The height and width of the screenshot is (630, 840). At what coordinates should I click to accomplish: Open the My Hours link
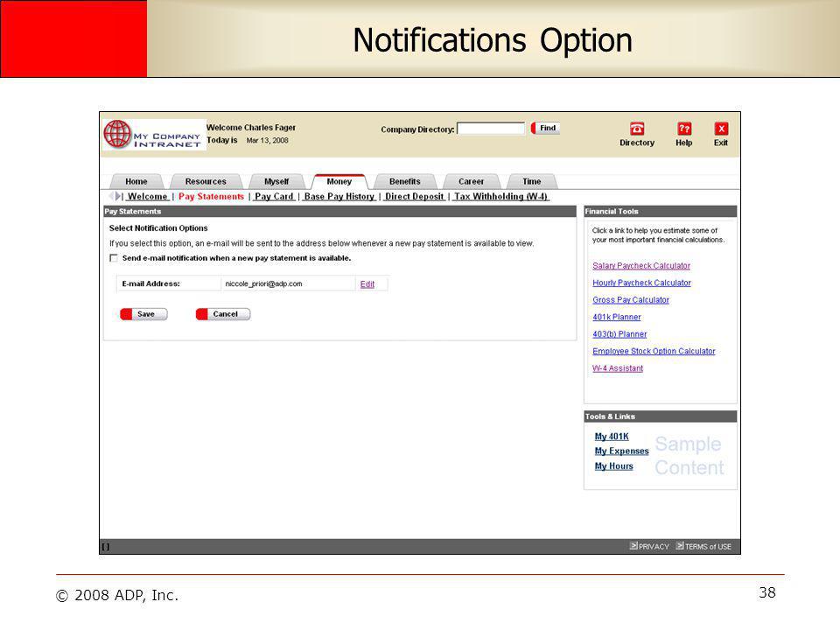click(614, 466)
